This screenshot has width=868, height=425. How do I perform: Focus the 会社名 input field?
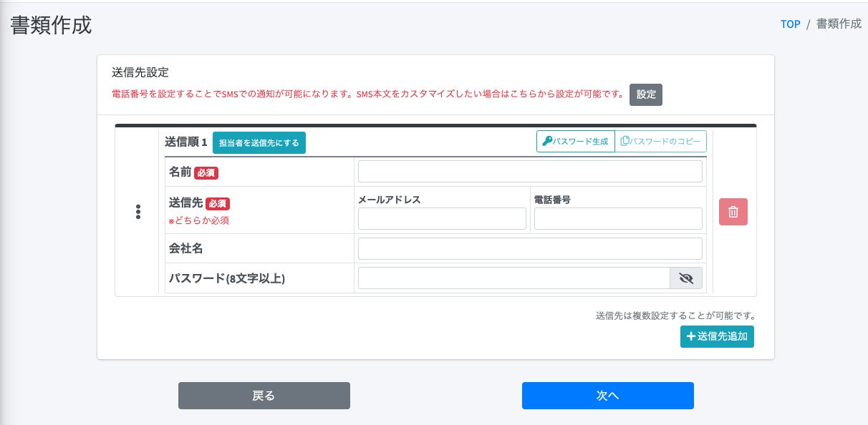point(530,248)
